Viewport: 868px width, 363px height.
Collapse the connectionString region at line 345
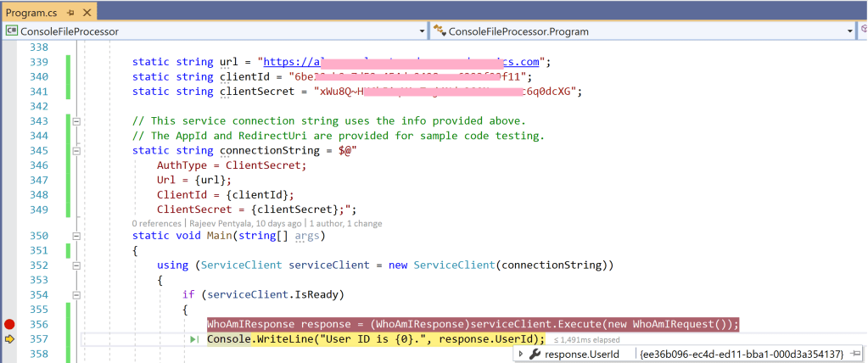(x=75, y=150)
